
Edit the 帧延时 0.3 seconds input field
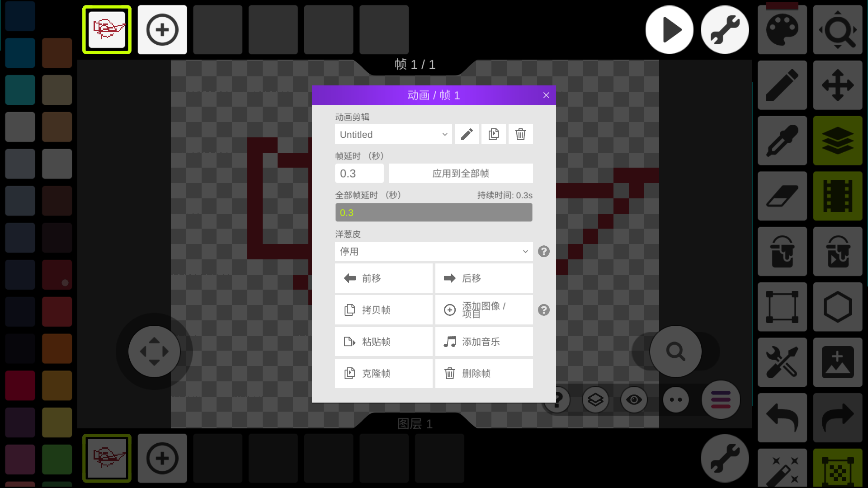(x=359, y=173)
